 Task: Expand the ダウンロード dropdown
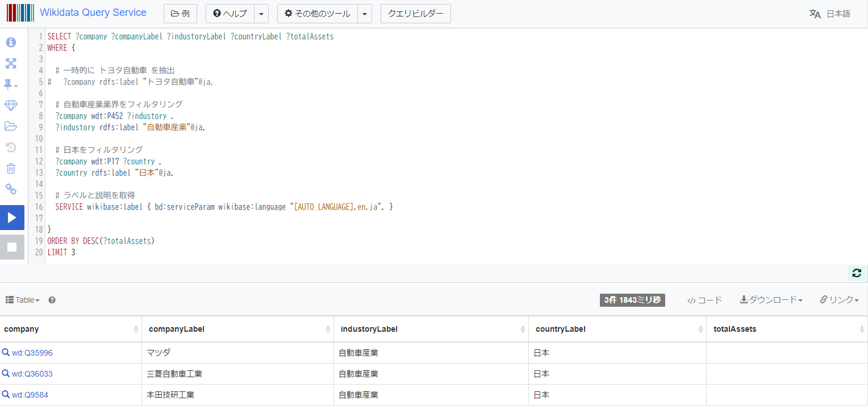(771, 300)
